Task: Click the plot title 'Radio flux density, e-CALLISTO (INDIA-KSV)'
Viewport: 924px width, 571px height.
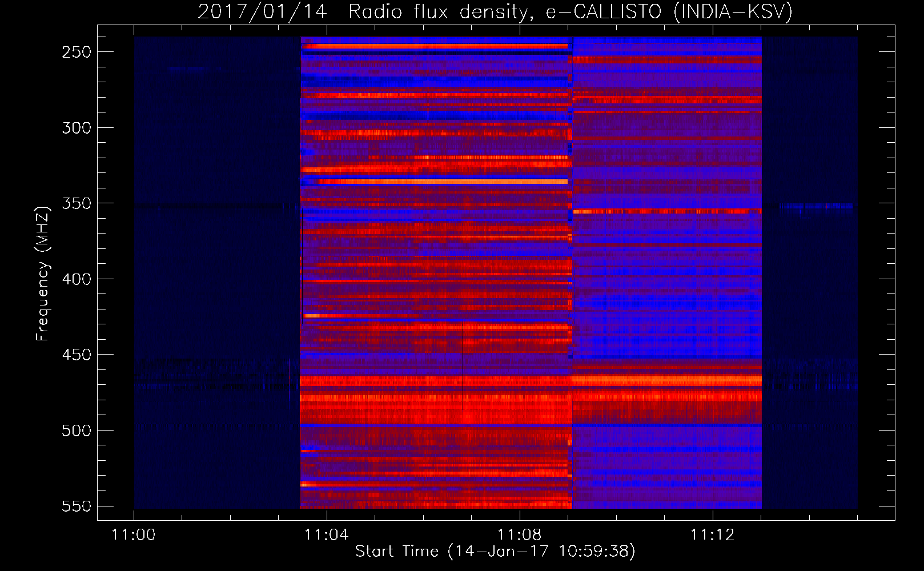Action: [x=571, y=11]
